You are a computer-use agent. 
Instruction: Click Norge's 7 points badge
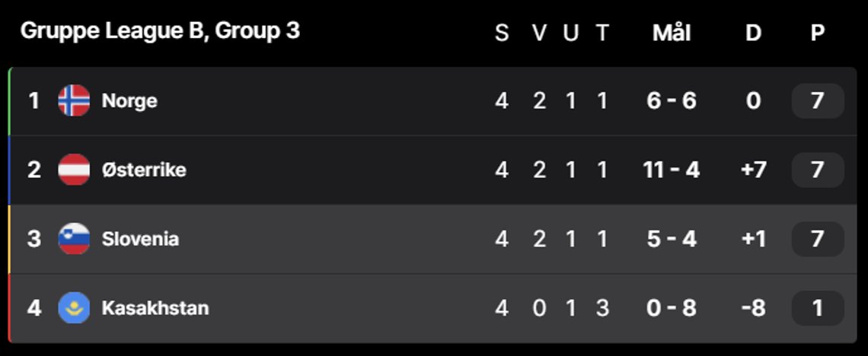point(818,101)
